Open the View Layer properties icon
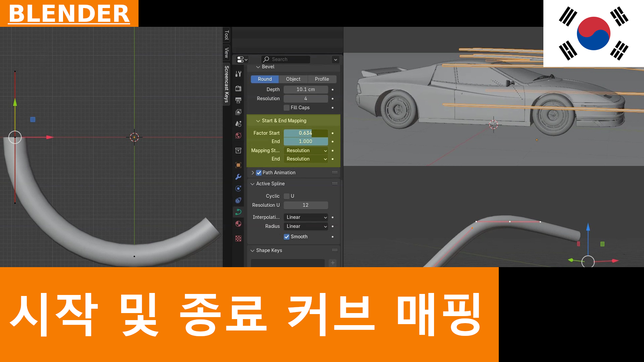This screenshot has height=362, width=644. [x=238, y=112]
